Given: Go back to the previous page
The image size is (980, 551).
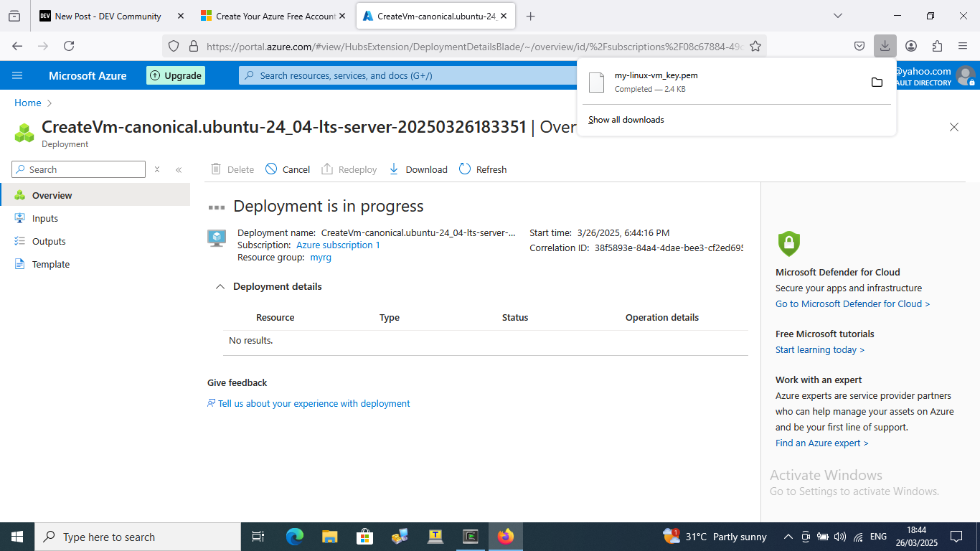Looking at the screenshot, I should point(17,46).
